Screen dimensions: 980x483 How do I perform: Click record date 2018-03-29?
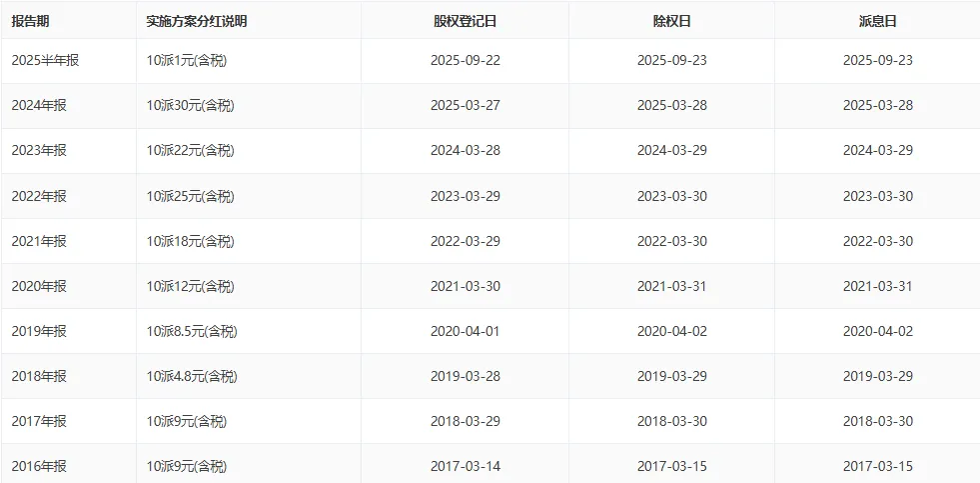point(465,421)
